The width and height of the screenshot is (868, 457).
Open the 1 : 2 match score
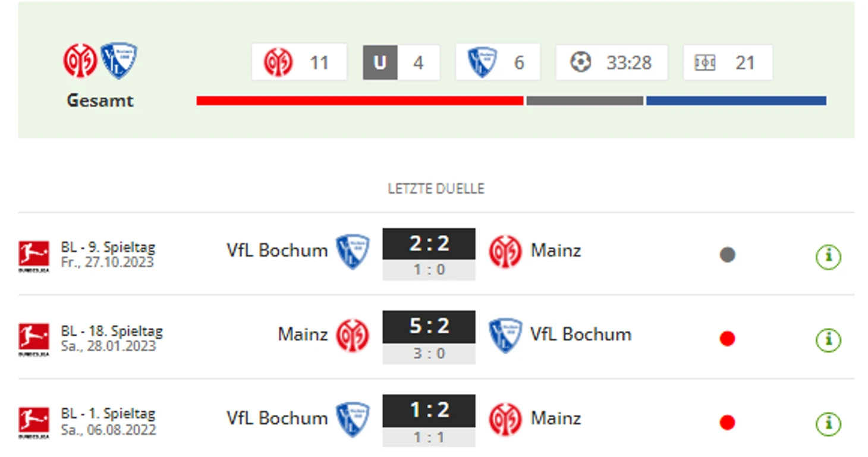429,410
